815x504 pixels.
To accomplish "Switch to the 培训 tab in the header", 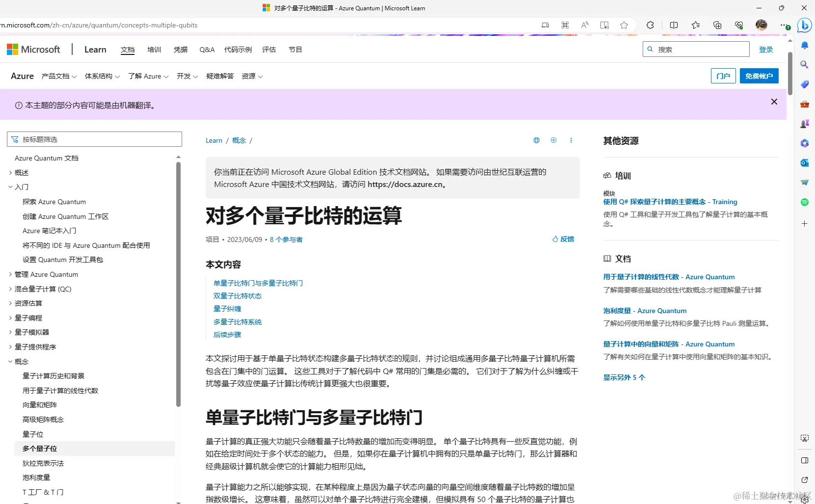I will 154,49.
